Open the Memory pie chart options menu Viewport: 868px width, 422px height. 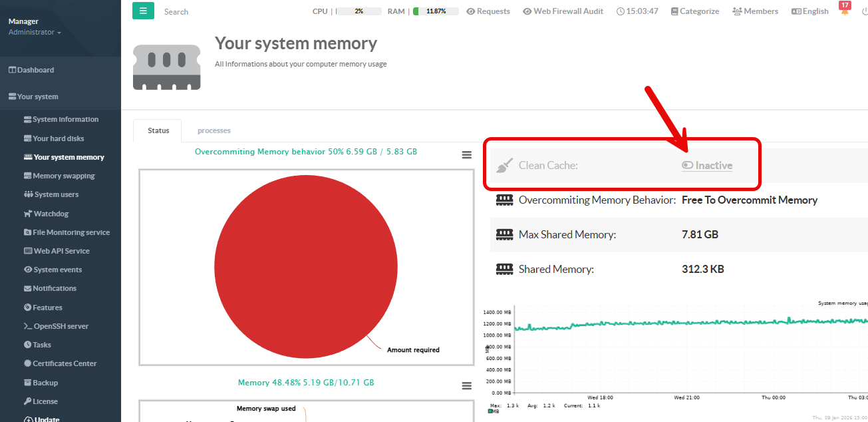coord(467,386)
